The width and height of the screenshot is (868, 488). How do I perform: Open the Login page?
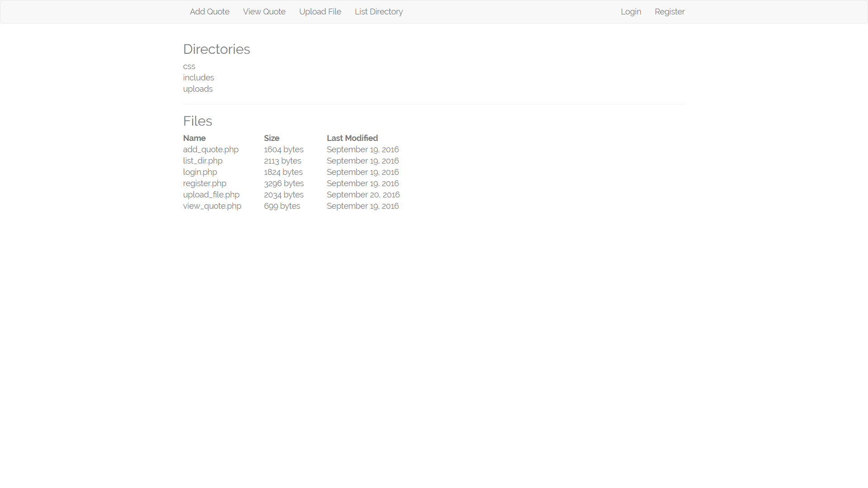[x=631, y=12]
